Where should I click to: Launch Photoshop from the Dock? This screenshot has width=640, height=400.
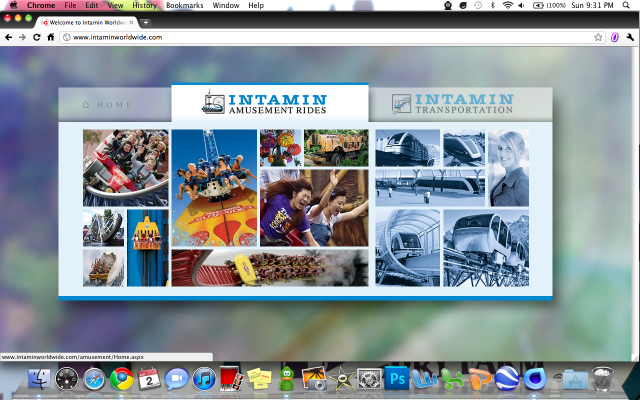(x=396, y=378)
